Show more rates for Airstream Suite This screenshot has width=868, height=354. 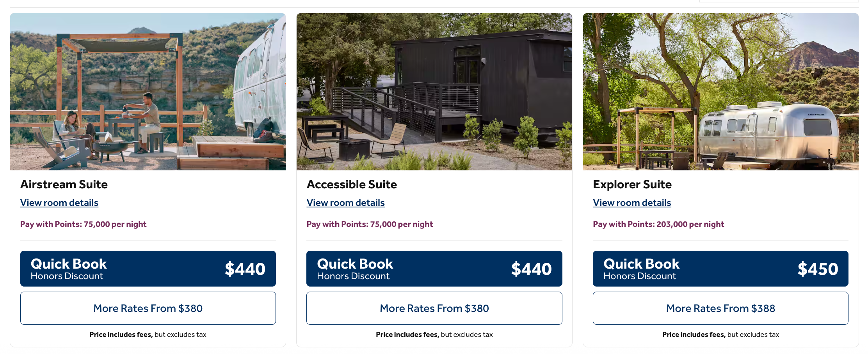coord(148,308)
